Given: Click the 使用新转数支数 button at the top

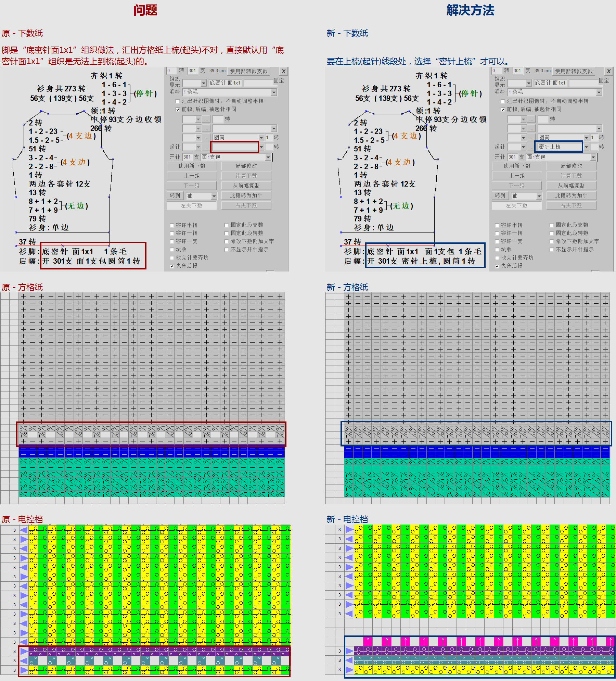Looking at the screenshot, I should click(x=249, y=71).
